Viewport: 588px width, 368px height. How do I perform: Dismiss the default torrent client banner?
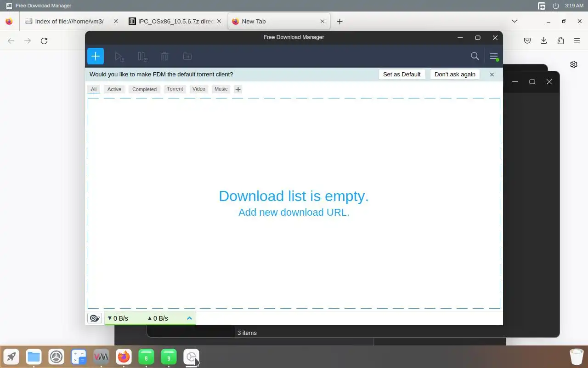click(492, 74)
